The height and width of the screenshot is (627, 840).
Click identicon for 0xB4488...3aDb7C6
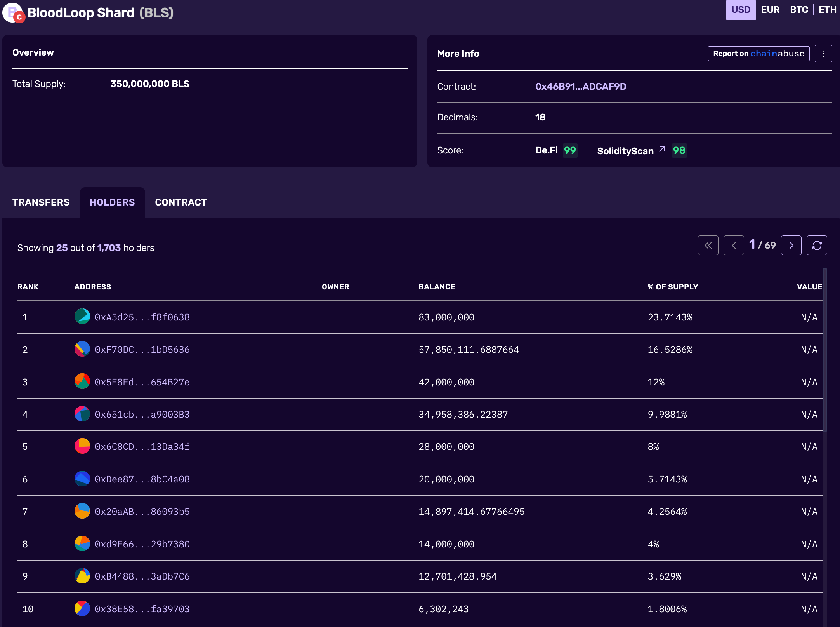click(82, 576)
